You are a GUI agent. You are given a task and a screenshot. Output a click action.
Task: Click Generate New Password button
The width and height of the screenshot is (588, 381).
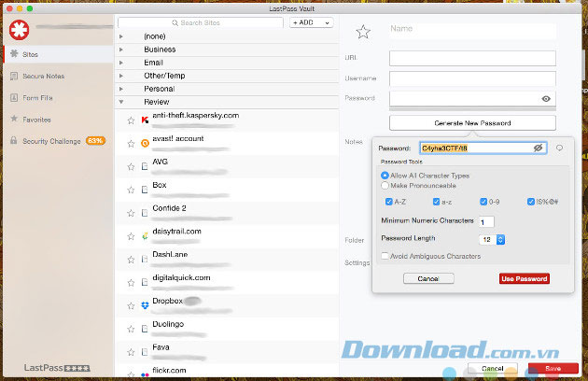click(x=472, y=123)
